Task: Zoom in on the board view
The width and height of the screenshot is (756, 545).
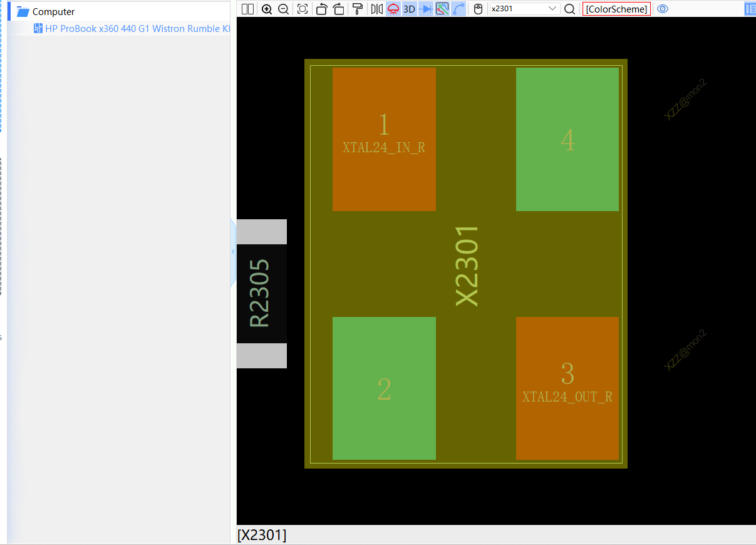Action: [267, 9]
